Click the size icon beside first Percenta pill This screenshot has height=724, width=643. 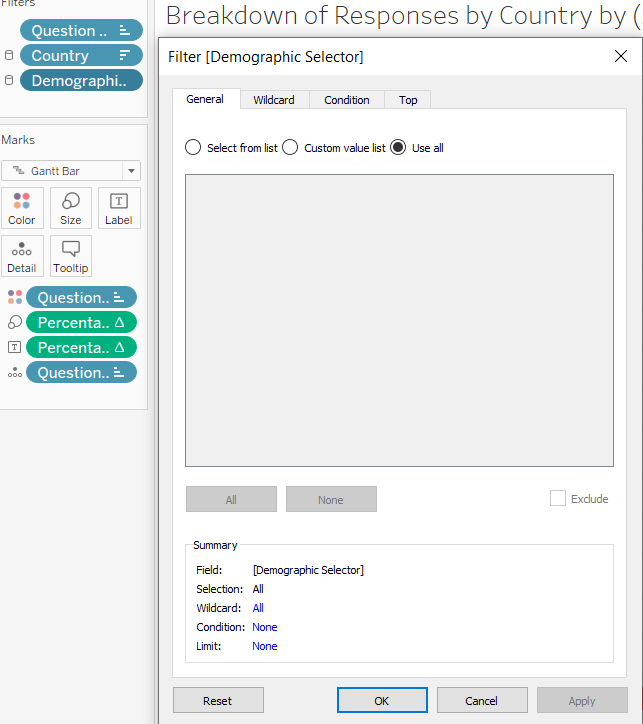[14, 323]
